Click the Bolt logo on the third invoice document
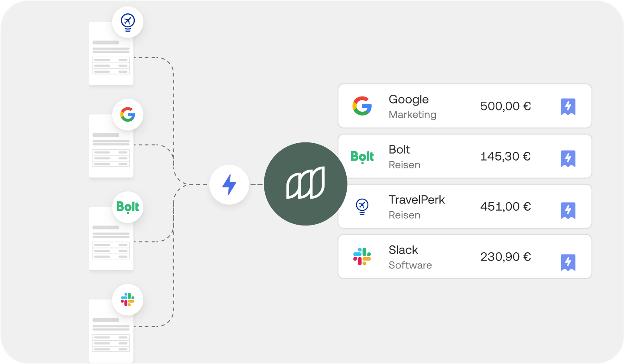The image size is (624, 364). pyautogui.click(x=128, y=207)
